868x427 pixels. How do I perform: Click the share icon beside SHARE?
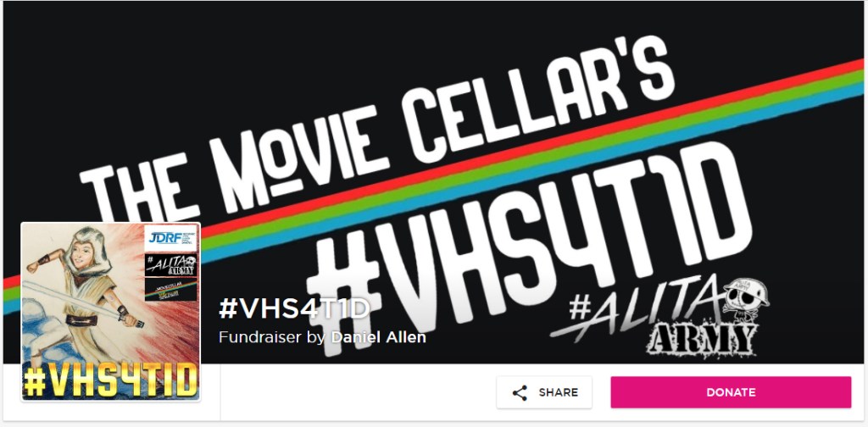(x=520, y=393)
